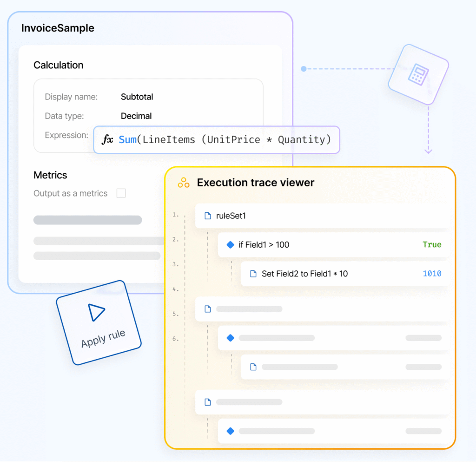Select Set Field2 to Field1 * 10 row
The height and width of the screenshot is (466, 476).
click(345, 274)
